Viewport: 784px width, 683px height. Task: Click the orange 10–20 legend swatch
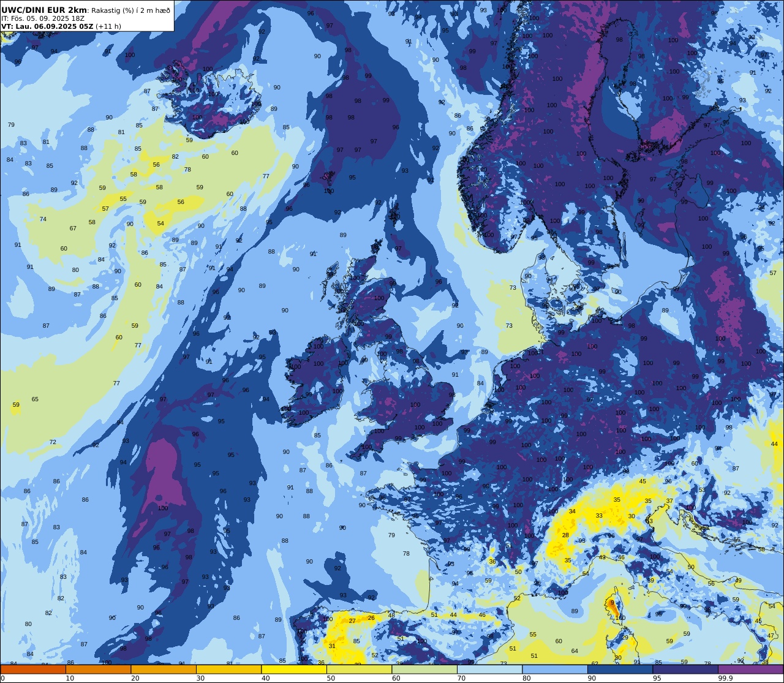pos(98,670)
